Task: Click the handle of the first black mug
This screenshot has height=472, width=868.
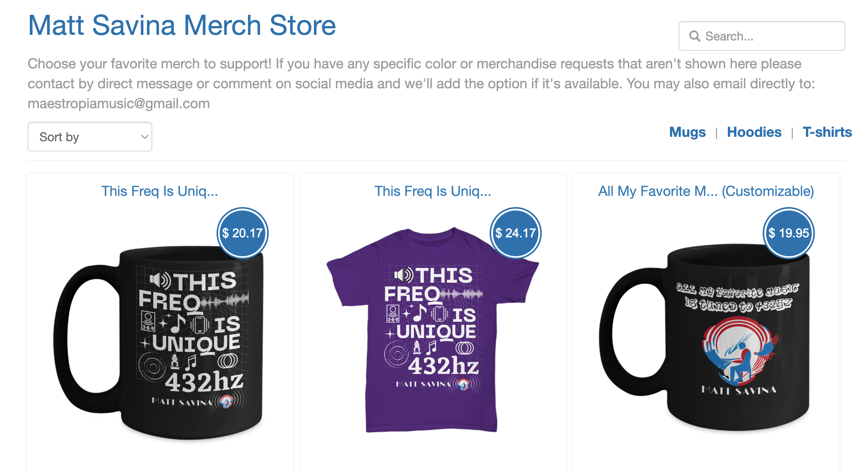Action: tap(86, 339)
